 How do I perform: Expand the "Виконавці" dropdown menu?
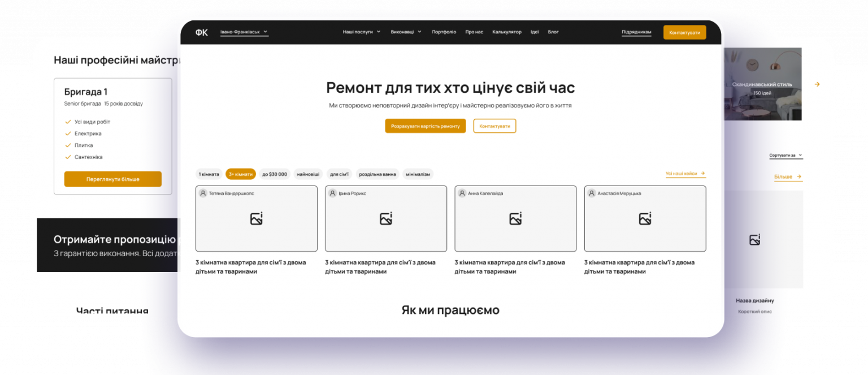(406, 32)
